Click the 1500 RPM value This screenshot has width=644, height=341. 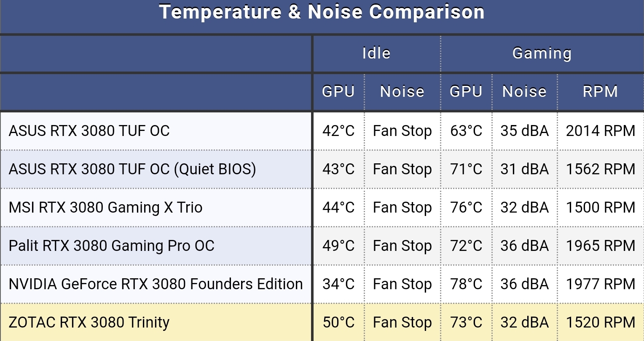[x=601, y=208]
